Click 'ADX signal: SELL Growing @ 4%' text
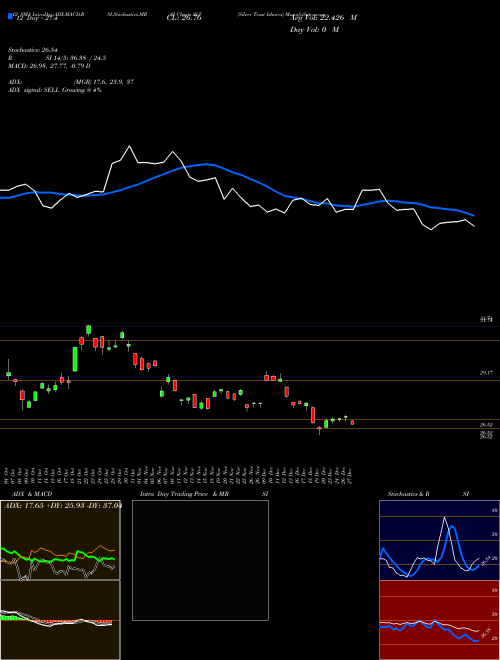Image resolution: width=500 pixels, height=660 pixels. click(55, 90)
